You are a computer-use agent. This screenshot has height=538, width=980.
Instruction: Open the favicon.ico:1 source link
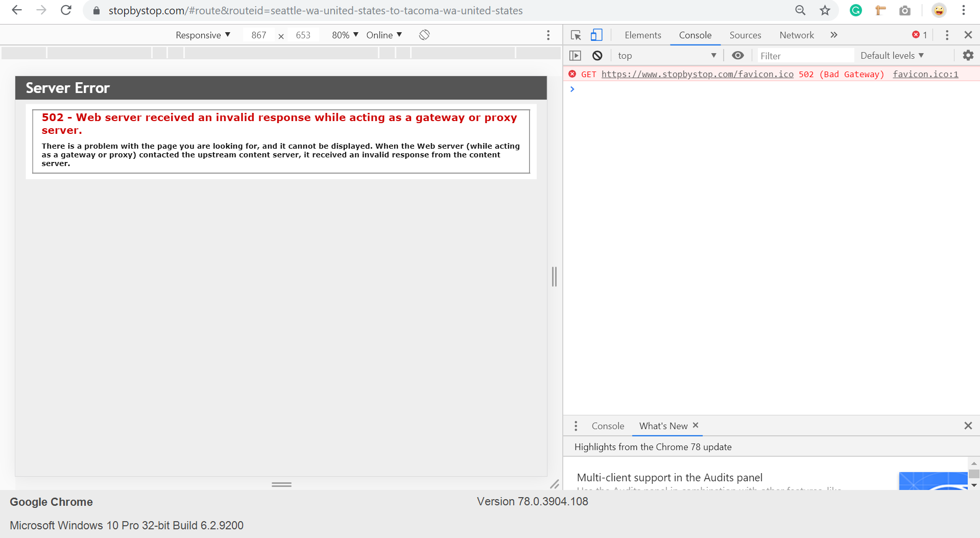point(925,74)
